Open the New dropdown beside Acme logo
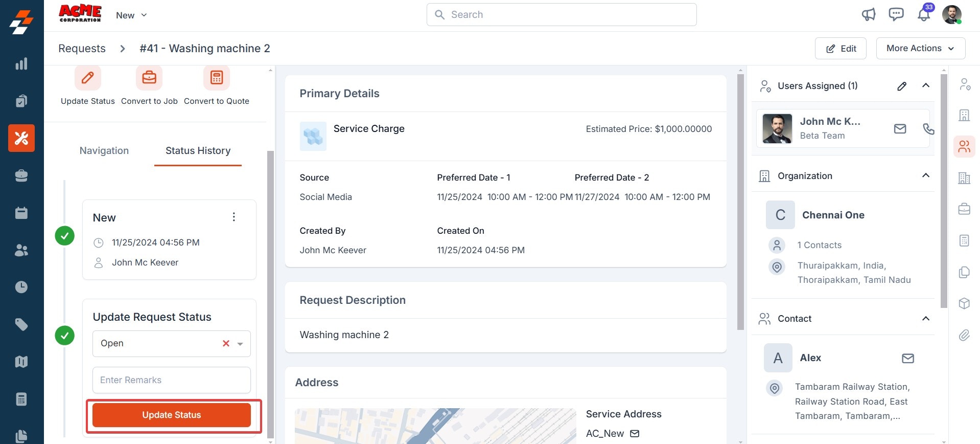Viewport: 980px width, 444px height. pos(131,15)
